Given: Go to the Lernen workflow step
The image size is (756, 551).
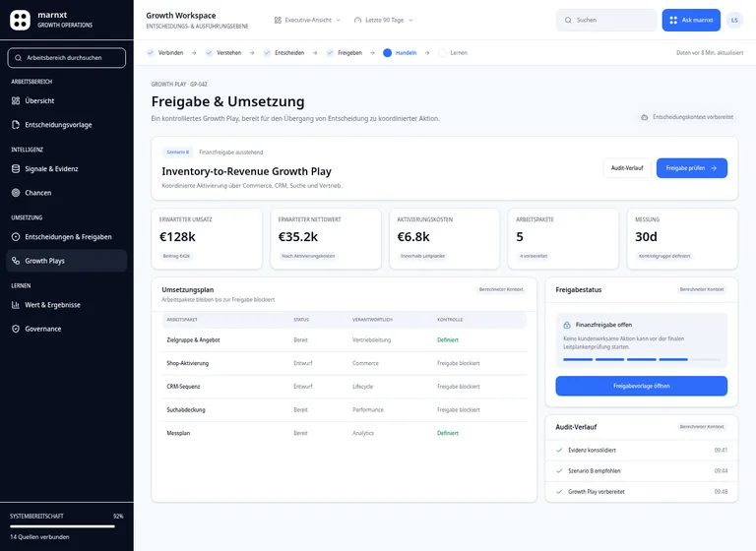Looking at the screenshot, I should [452, 53].
